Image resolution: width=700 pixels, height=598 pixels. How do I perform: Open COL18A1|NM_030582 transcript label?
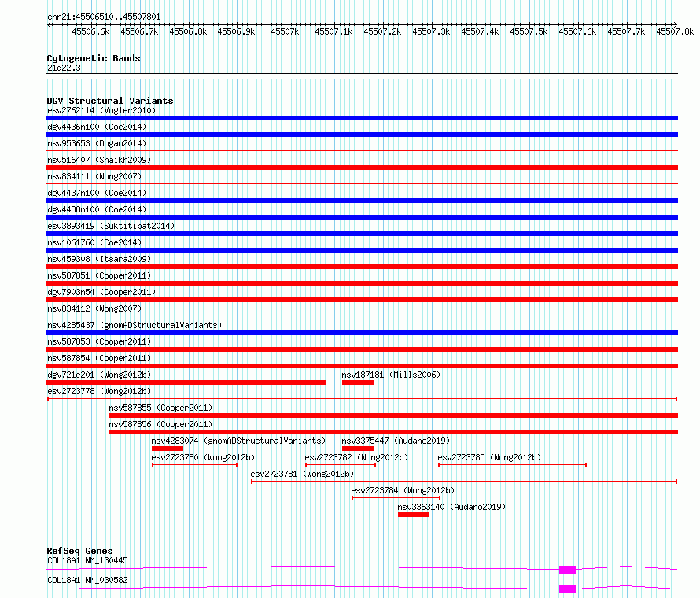click(87, 580)
